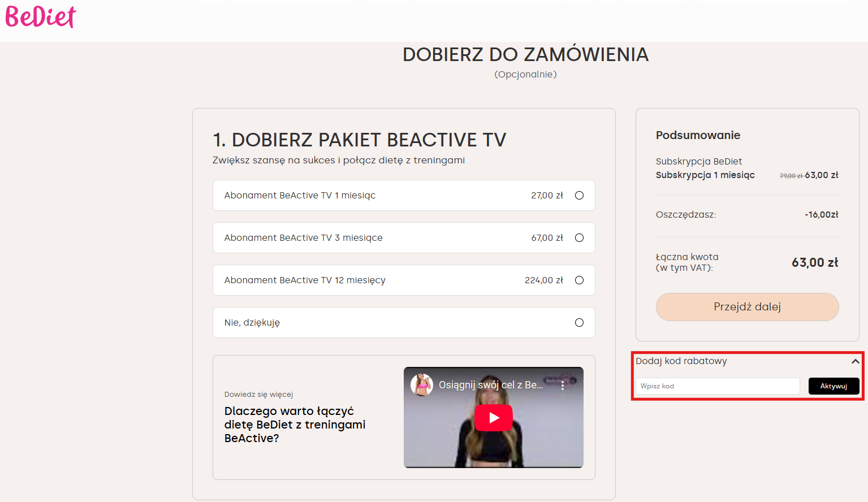Screen dimensions: 868x502
Task: Select the BeActive TV 1 miesiąc radio button
Action: coord(579,196)
